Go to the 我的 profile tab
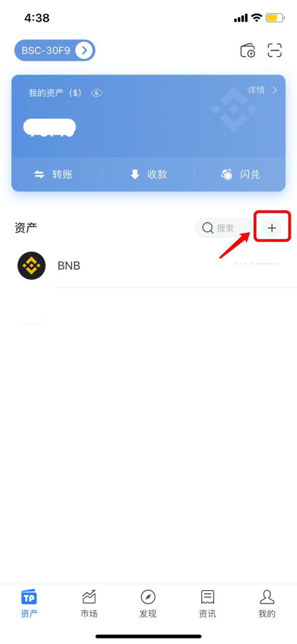Viewport: 297px width, 644px height. click(x=267, y=603)
